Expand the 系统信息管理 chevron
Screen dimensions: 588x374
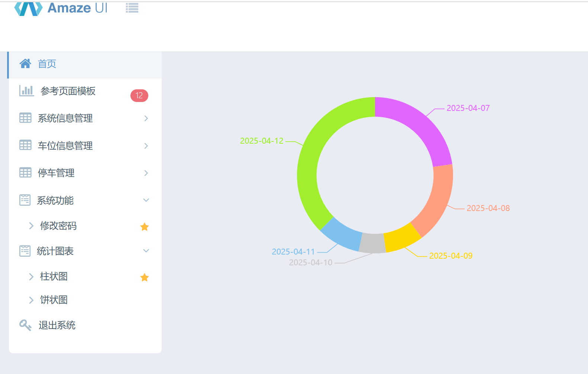pos(146,118)
